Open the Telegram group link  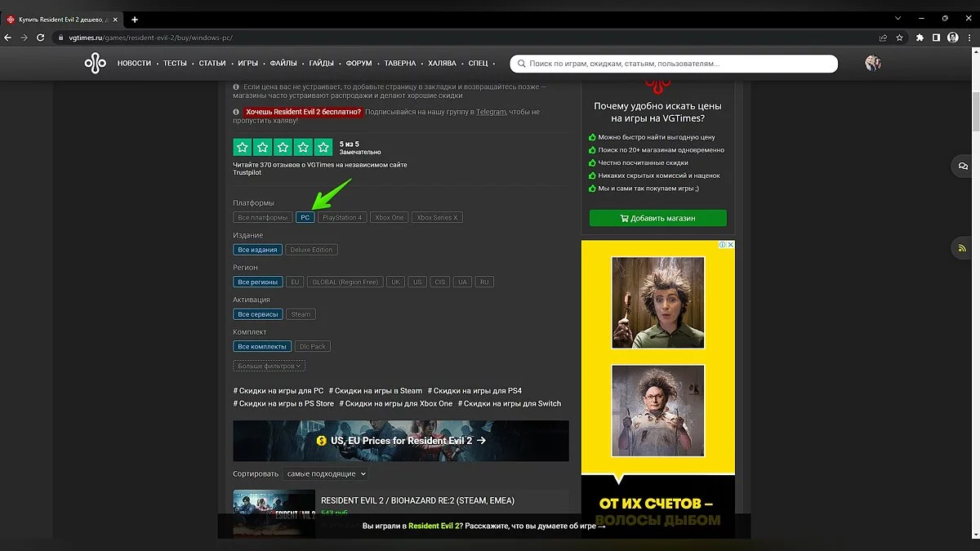click(x=491, y=112)
